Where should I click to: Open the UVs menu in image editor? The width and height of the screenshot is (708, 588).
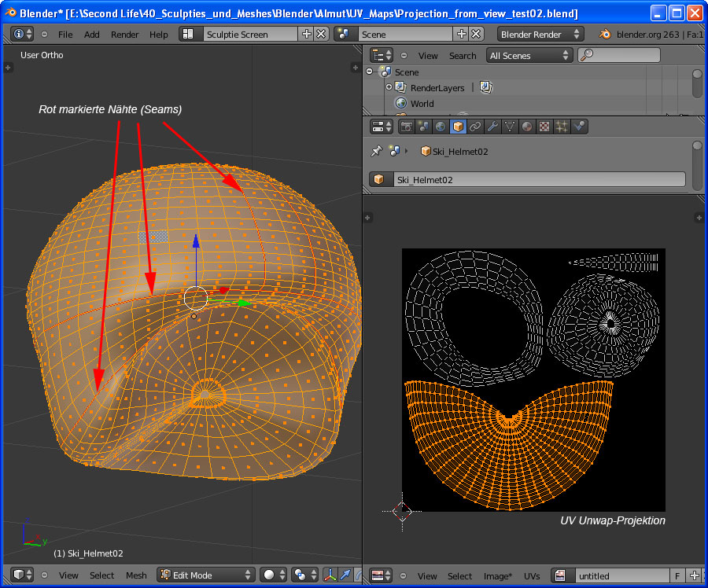(x=532, y=576)
